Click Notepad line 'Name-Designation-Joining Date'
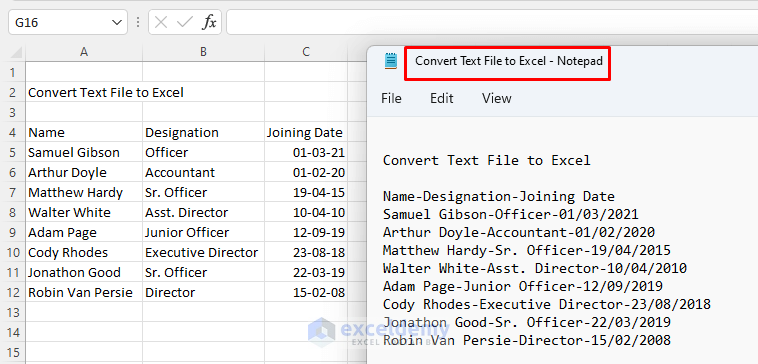The width and height of the screenshot is (758, 364). click(x=498, y=197)
